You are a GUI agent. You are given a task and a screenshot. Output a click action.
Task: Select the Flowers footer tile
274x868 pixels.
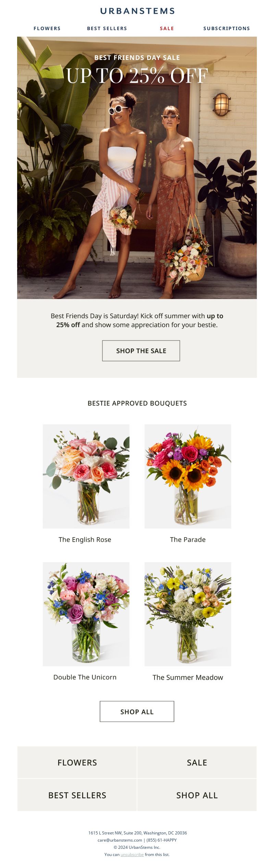tap(77, 762)
